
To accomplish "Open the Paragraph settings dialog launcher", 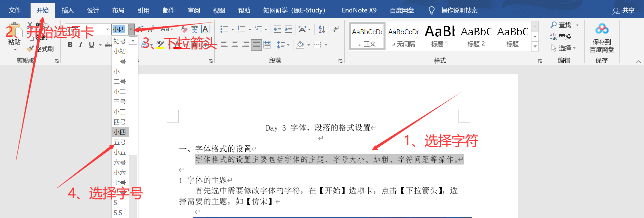I will tap(340, 61).
